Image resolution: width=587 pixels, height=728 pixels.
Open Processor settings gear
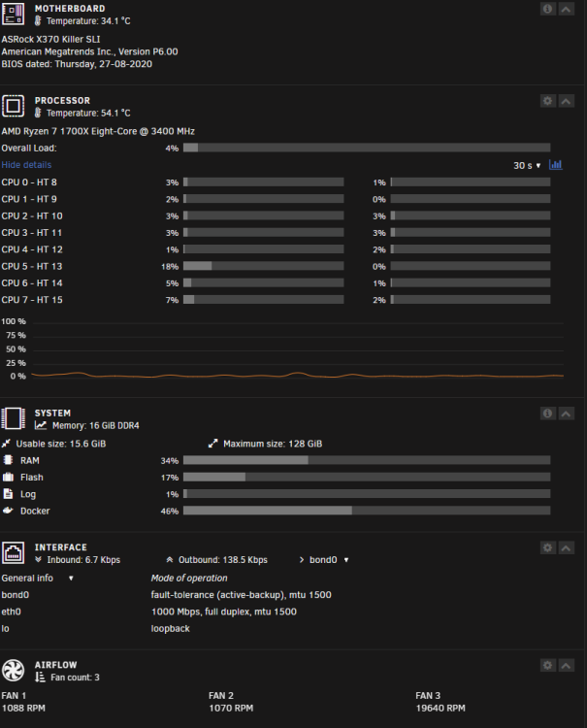[x=547, y=101]
